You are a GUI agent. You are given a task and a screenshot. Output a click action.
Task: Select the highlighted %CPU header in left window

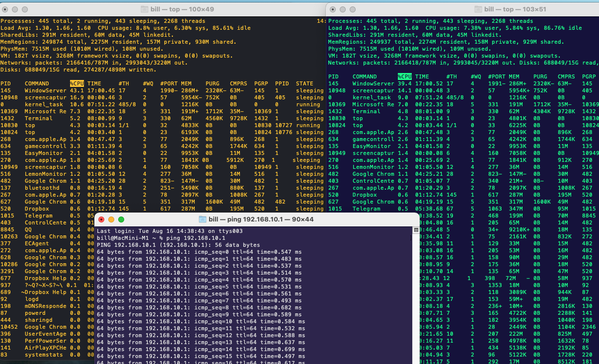pyautogui.click(x=77, y=83)
